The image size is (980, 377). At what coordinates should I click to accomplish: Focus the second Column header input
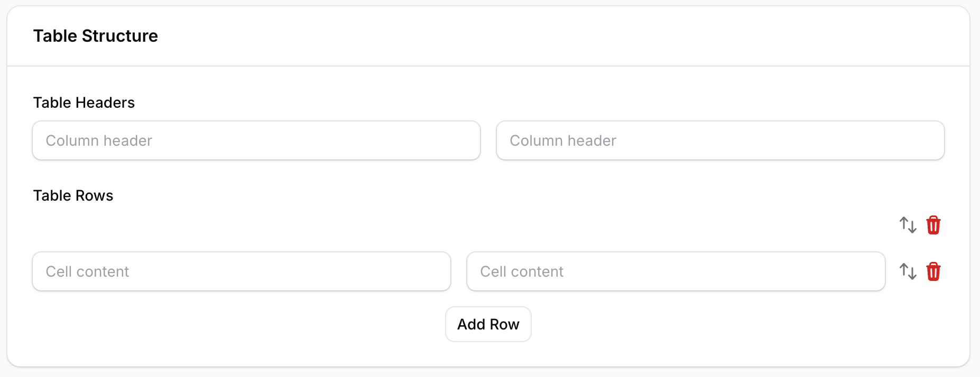click(720, 140)
